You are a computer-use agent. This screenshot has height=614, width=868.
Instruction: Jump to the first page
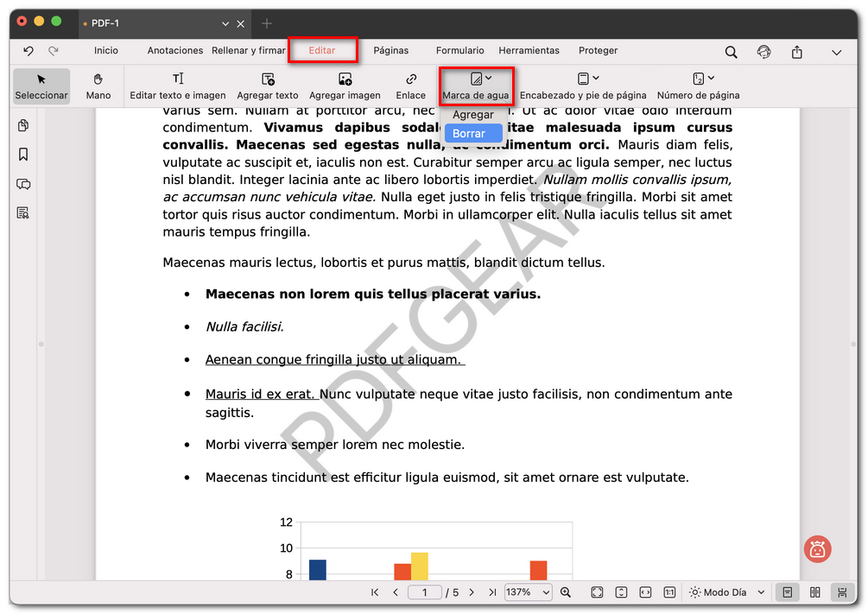click(x=375, y=592)
